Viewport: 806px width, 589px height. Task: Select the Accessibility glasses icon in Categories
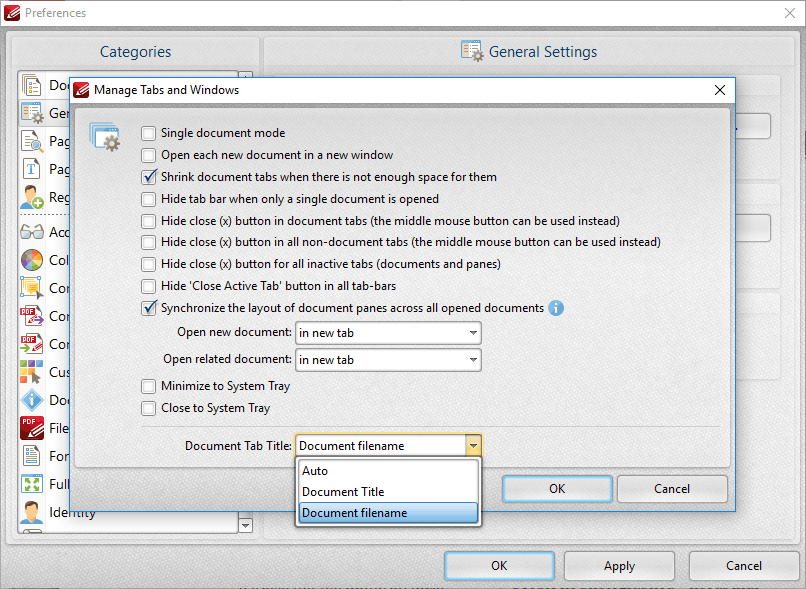tap(32, 232)
